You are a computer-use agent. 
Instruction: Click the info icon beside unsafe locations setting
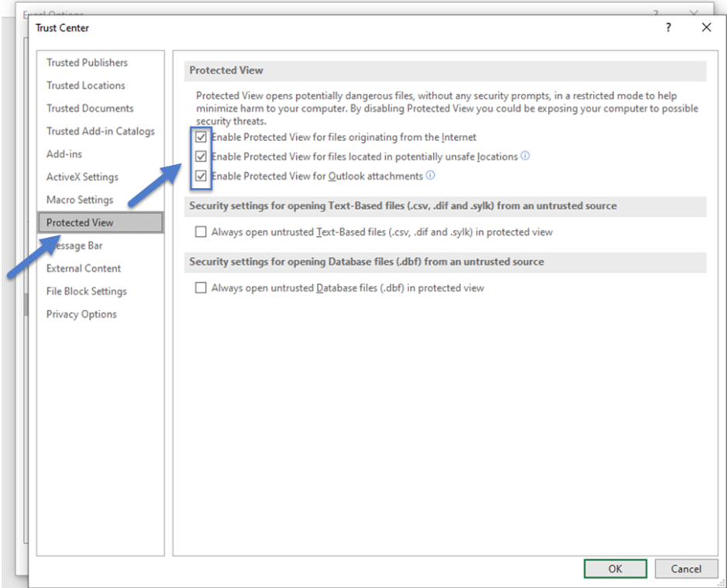tap(526, 156)
